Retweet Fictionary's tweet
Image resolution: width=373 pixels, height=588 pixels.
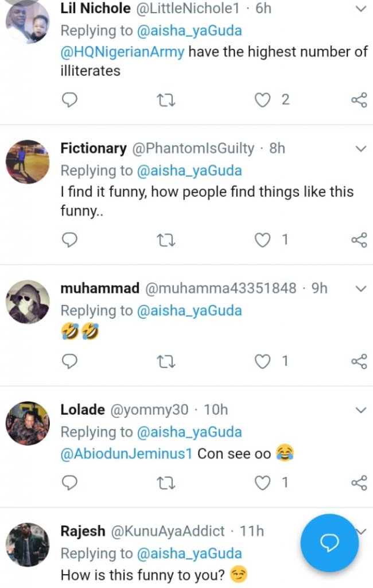tap(166, 241)
